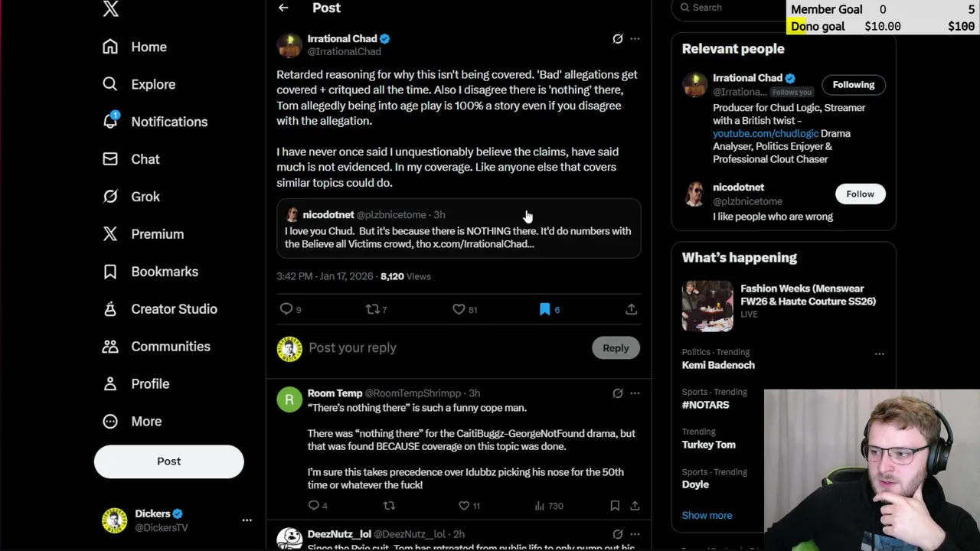The width and height of the screenshot is (980, 551).
Task: Click the Post your reply field
Action: [x=446, y=347]
